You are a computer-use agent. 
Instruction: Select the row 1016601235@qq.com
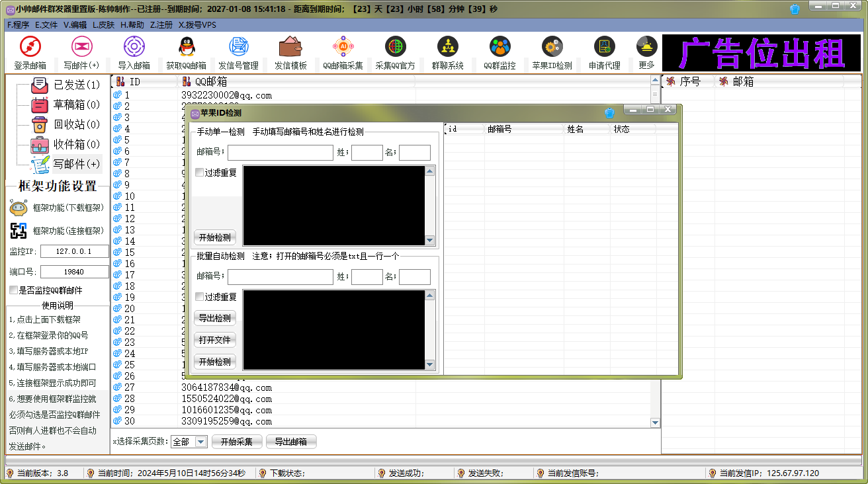(380, 410)
